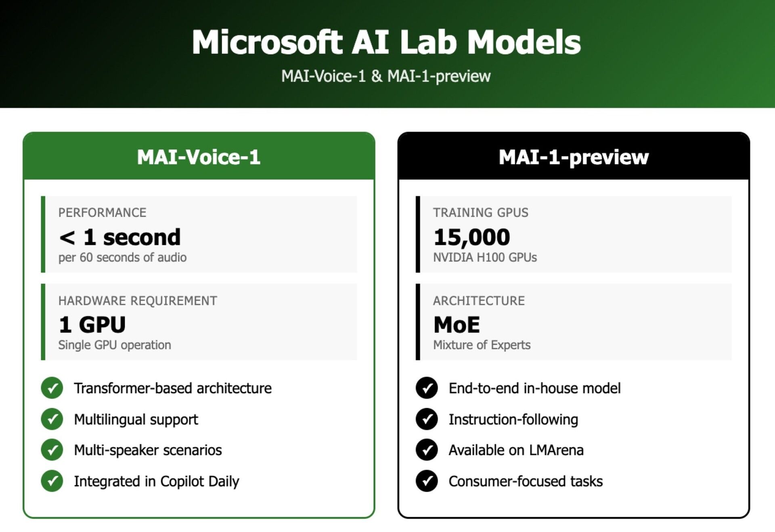
Task: Click the Architecture 'MoE' stat box
Action: pos(574,322)
